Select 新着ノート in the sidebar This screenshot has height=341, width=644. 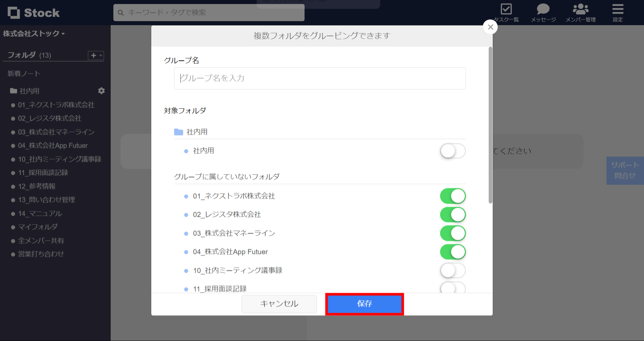tap(23, 73)
